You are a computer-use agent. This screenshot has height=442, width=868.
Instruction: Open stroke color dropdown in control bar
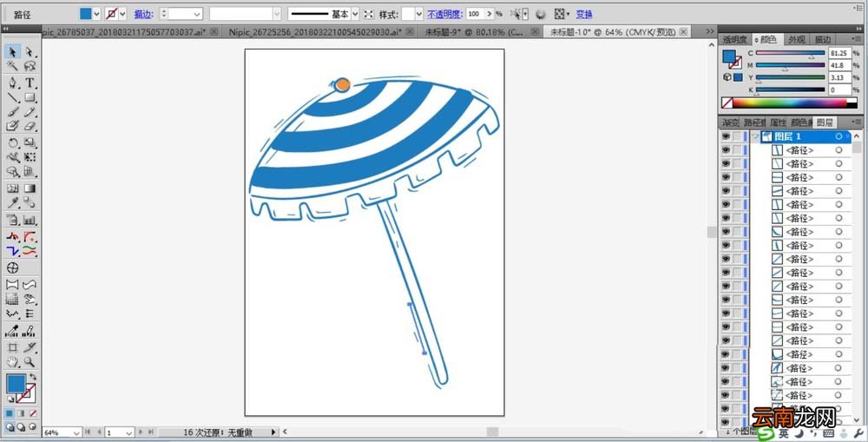pyautogui.click(x=122, y=14)
